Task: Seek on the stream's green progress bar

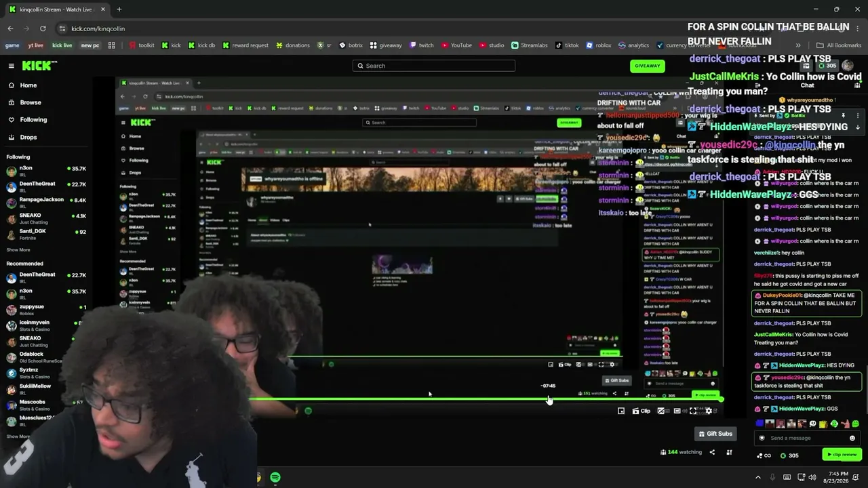Action: [x=485, y=400]
